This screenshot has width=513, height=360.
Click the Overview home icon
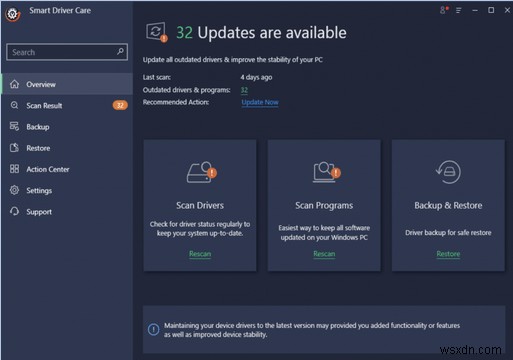click(14, 84)
